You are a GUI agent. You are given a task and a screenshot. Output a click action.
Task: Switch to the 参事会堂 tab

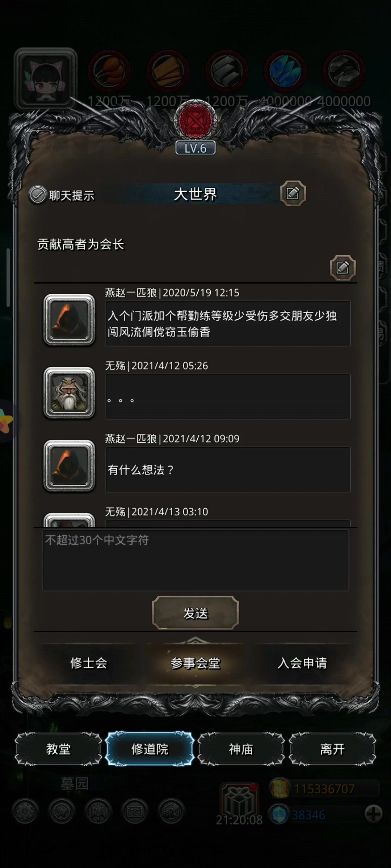point(195,663)
